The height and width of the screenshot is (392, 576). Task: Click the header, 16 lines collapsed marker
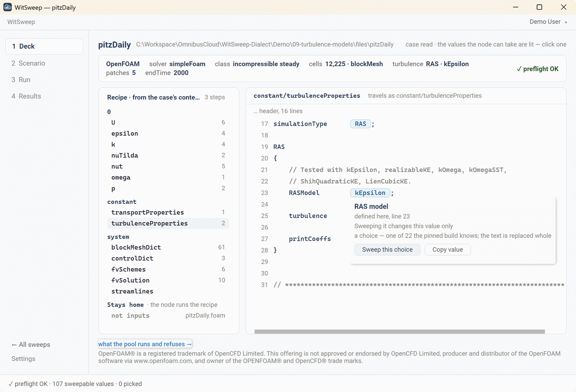[278, 111]
